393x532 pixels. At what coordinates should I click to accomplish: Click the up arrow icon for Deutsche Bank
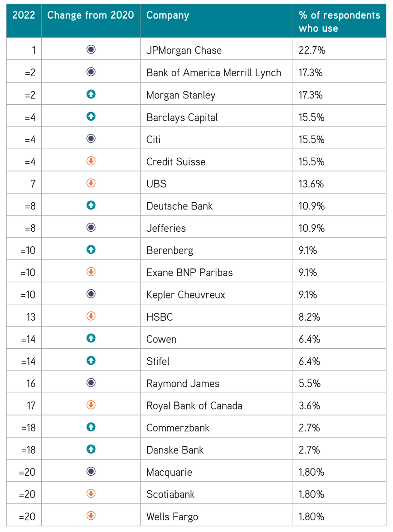tap(91, 205)
